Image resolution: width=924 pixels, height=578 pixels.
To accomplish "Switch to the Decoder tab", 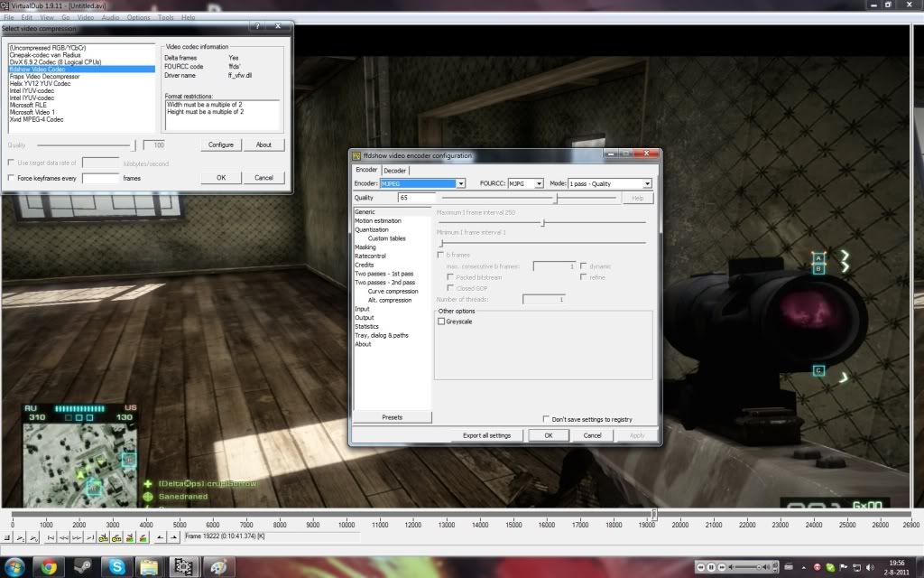I will coord(395,170).
